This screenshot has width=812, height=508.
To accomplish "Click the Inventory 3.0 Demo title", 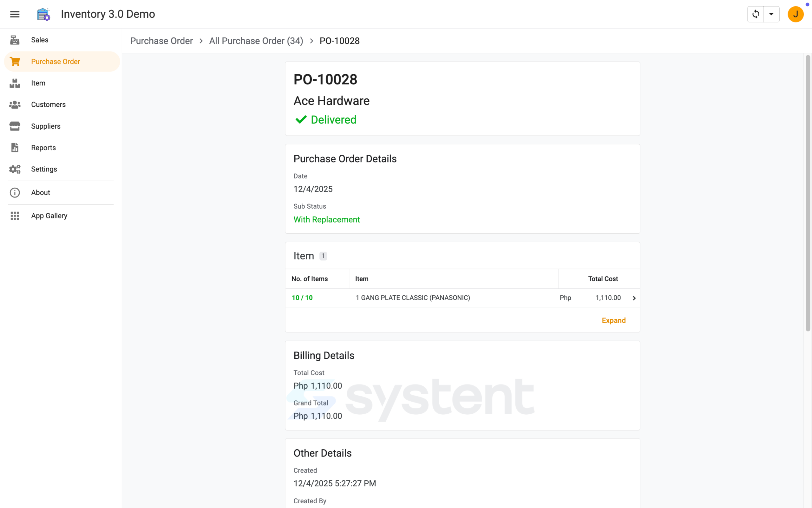I will [x=108, y=14].
